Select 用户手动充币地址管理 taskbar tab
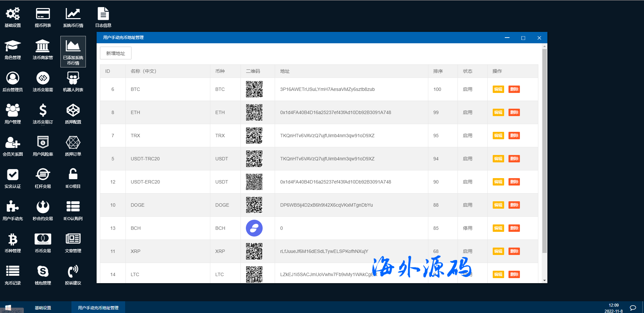 click(x=98, y=308)
